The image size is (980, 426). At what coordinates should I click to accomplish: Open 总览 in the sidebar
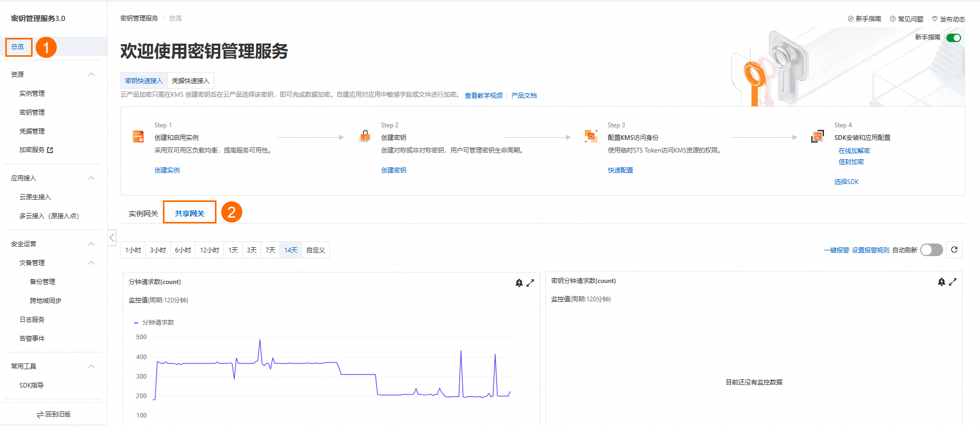pos(17,47)
